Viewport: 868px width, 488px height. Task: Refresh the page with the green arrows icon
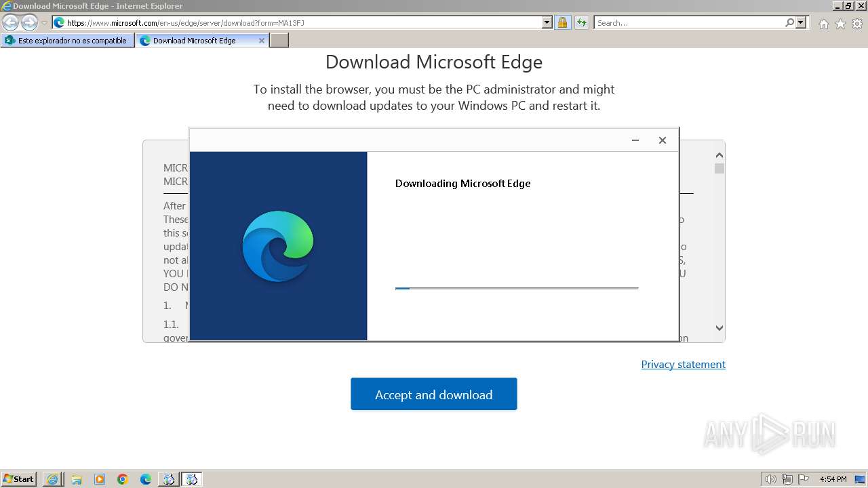(x=581, y=22)
